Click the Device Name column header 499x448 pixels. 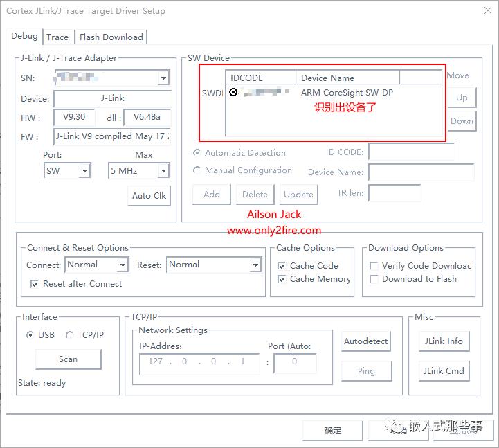[x=347, y=78]
